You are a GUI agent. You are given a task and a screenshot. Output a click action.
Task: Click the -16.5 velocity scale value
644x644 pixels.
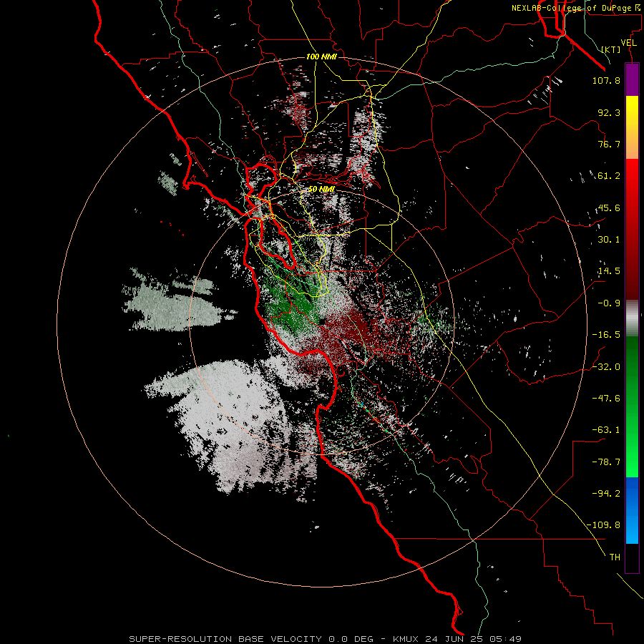(x=606, y=335)
